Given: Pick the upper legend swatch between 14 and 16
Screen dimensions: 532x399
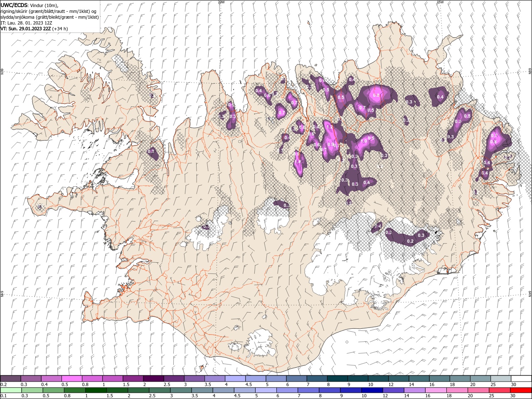Looking at the screenshot, I should coord(419,379).
